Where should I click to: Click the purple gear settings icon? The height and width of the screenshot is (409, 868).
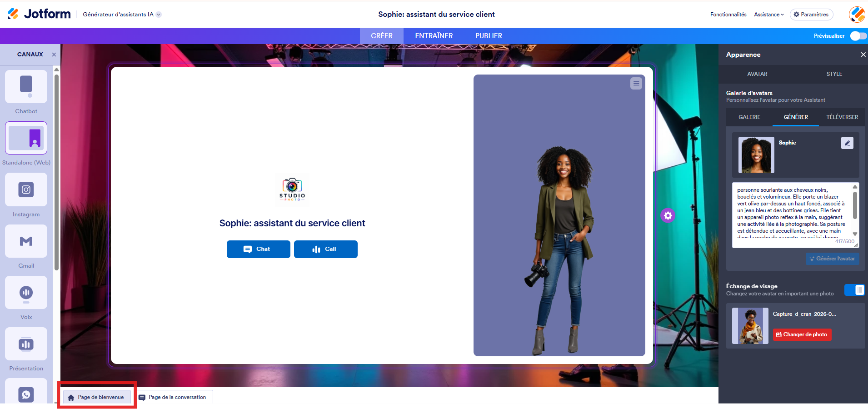(668, 215)
